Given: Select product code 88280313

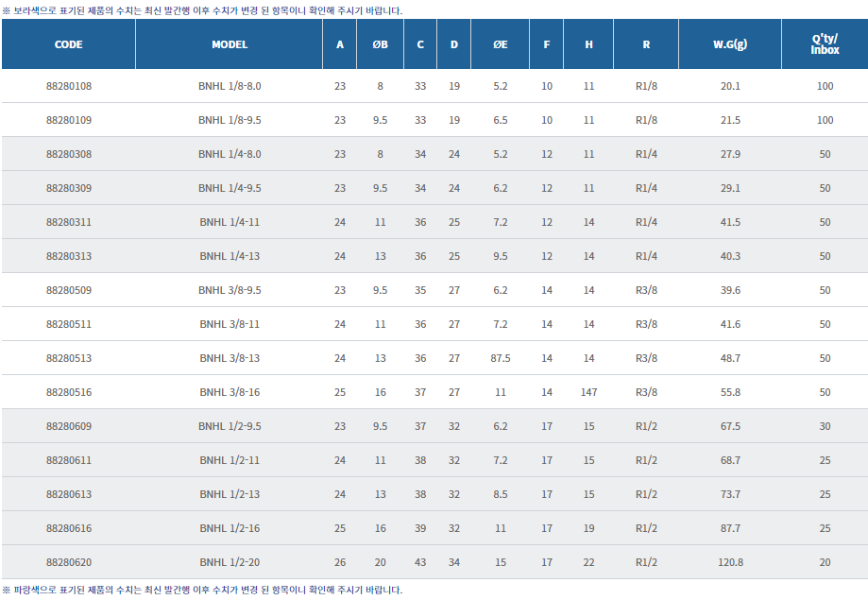Looking at the screenshot, I should click(x=69, y=256).
